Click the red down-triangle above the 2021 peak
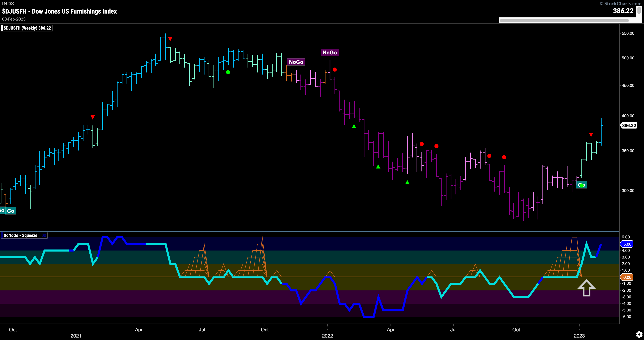 170,39
